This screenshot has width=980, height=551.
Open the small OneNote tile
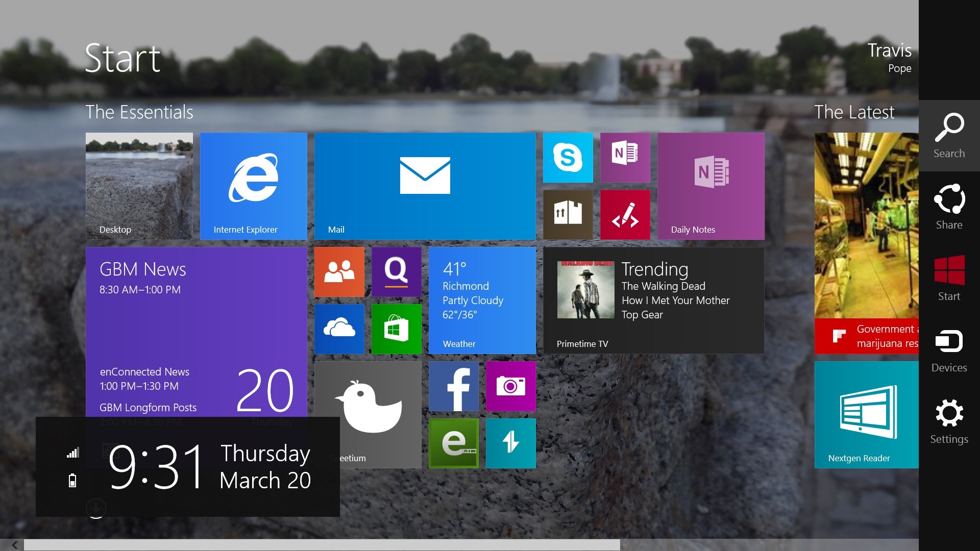click(x=625, y=158)
